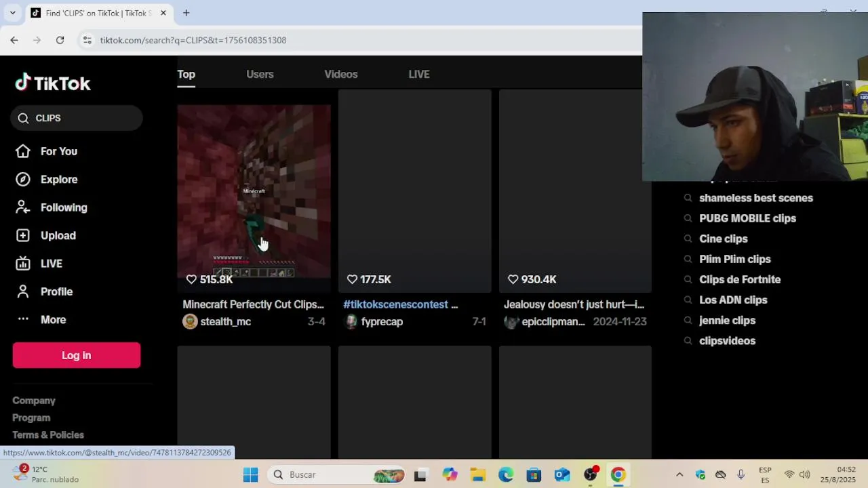868x488 pixels.
Task: Open Microsoft Store from the taskbar
Action: 534,474
